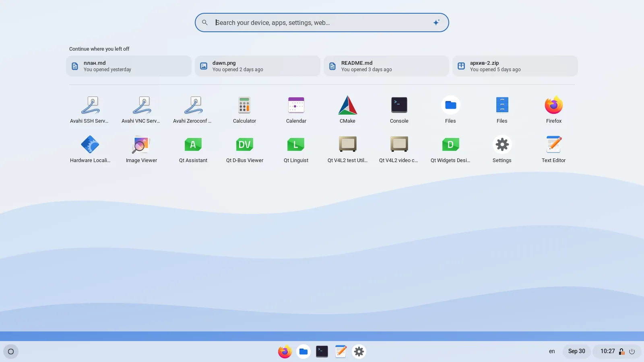Launch Avahi VNC Server Browser
Viewport: 644px width, 362px height.
click(141, 110)
